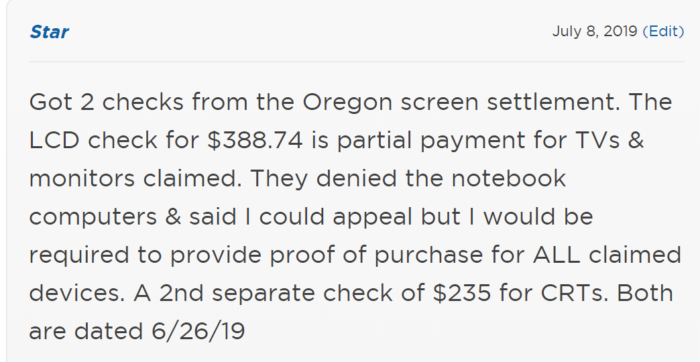This screenshot has width=700, height=362.
Task: Click the July 8, 2019 comment date
Action: point(595,31)
